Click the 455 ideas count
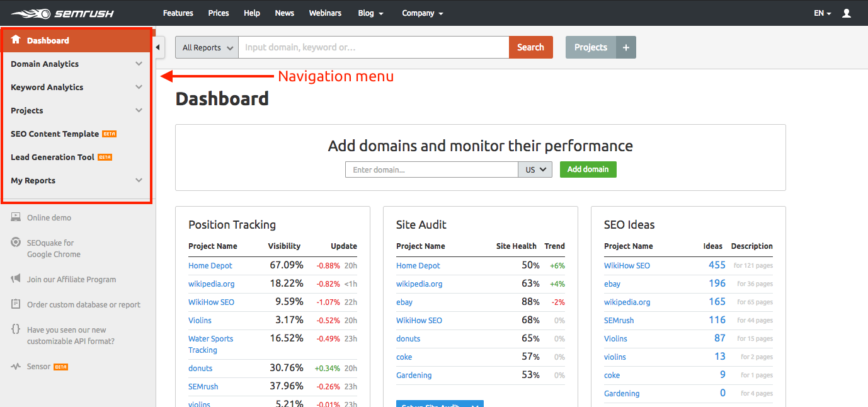868x407 pixels. (717, 265)
